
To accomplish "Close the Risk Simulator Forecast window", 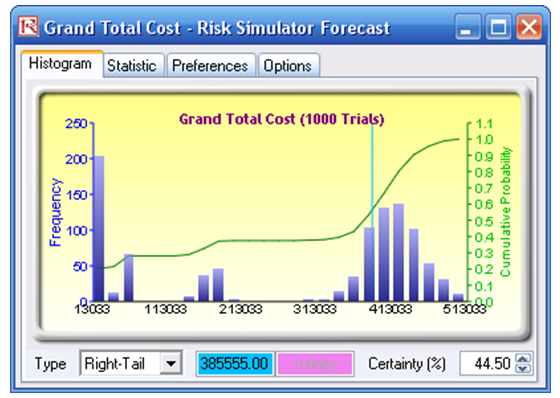I will (x=529, y=27).
